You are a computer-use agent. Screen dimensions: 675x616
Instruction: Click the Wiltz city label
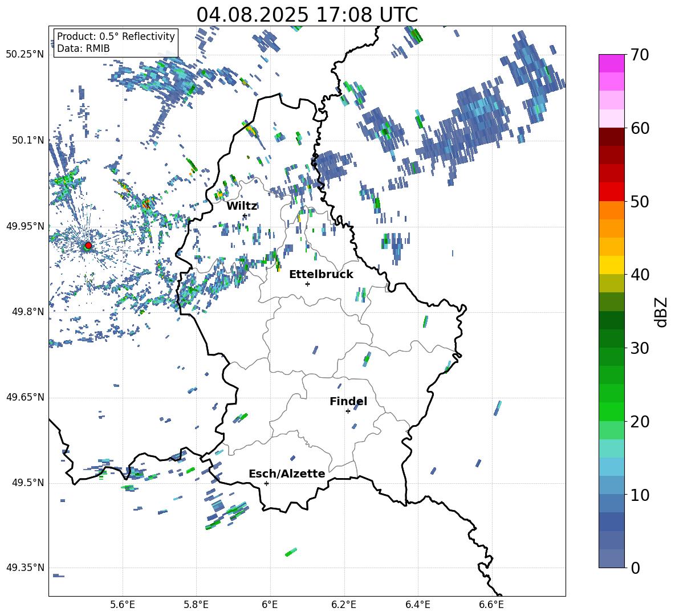(242, 206)
